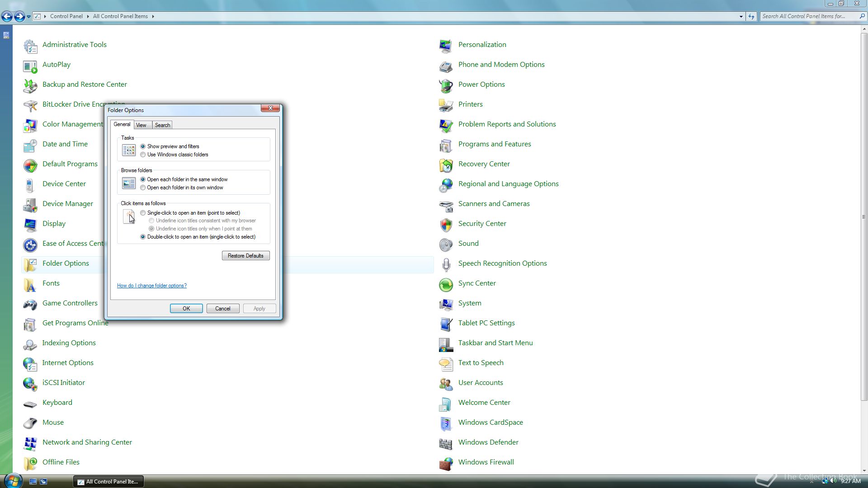Expand the All Control Panel Items breadcrumb arrow

pyautogui.click(x=153, y=16)
